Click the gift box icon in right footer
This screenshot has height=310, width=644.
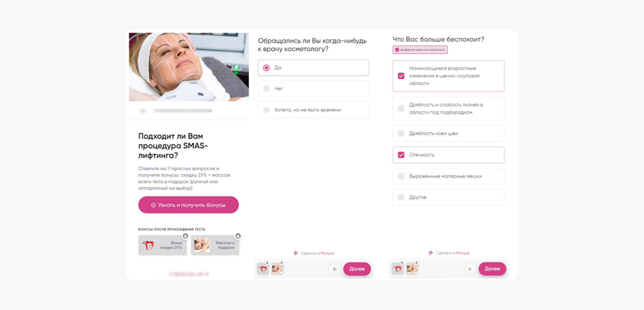pyautogui.click(x=398, y=269)
